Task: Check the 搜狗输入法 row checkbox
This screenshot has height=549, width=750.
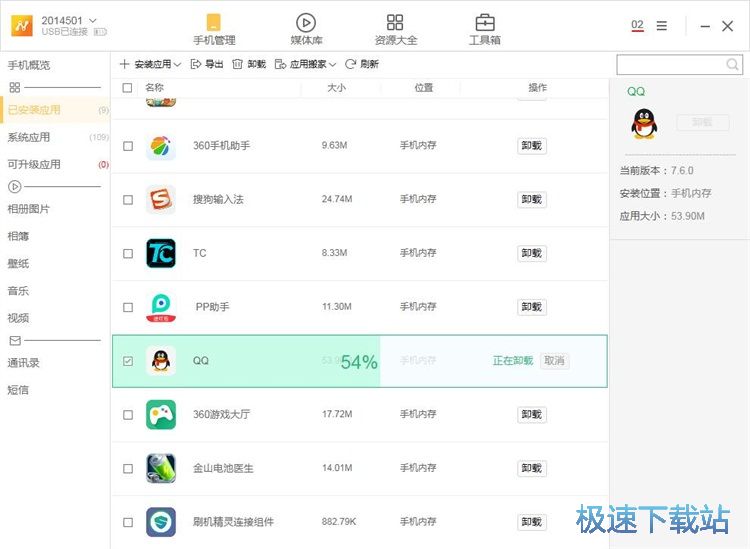Action: click(x=127, y=200)
